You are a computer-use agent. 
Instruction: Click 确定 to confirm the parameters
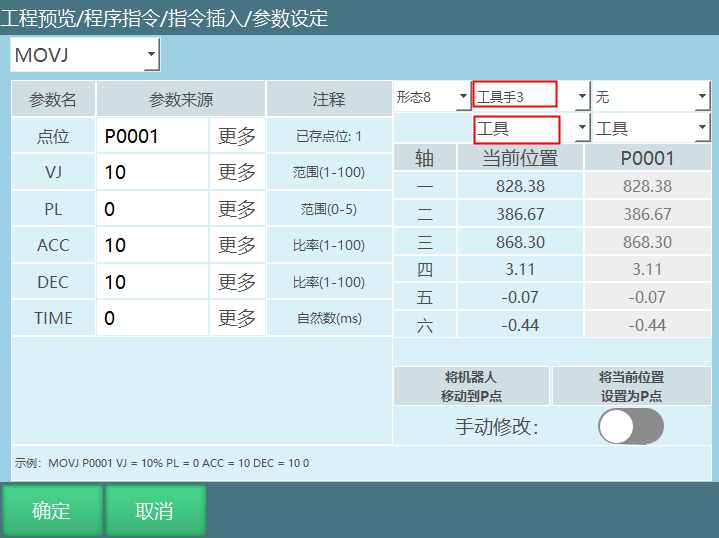pyautogui.click(x=51, y=511)
